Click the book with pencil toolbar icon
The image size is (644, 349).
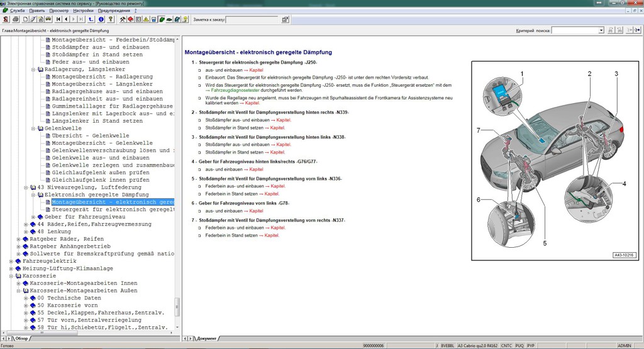(177, 19)
